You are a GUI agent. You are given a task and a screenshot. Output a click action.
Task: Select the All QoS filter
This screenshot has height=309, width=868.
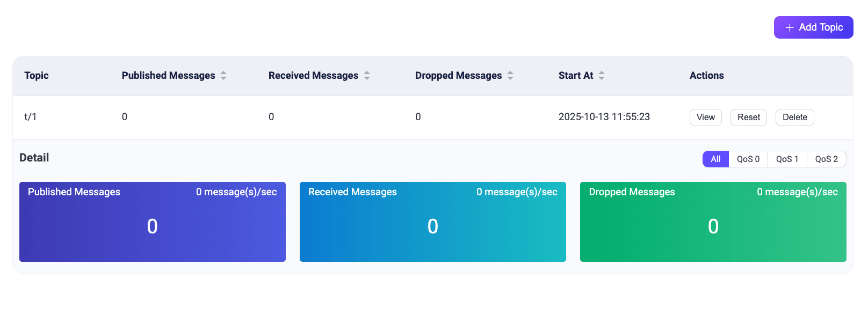coord(715,159)
